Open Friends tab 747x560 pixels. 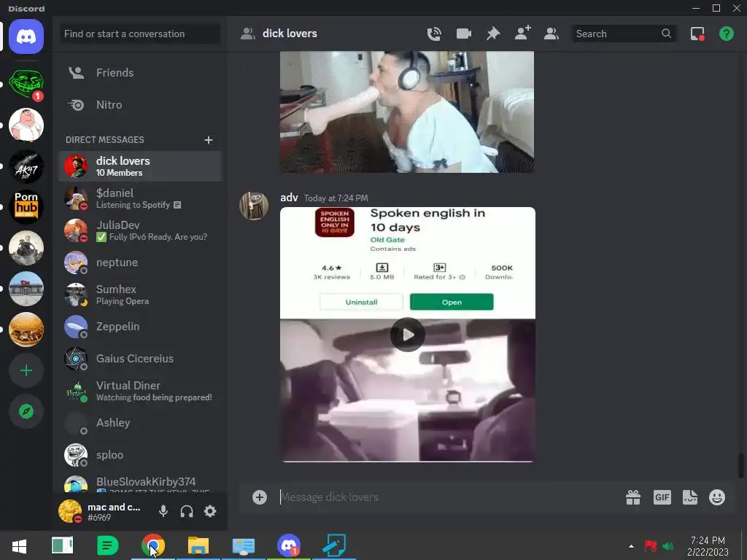point(140,73)
